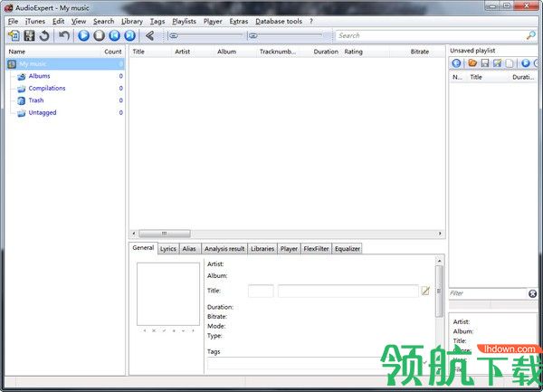Select Albums in the library tree
Image resolution: width=543 pixels, height=392 pixels.
(x=40, y=76)
